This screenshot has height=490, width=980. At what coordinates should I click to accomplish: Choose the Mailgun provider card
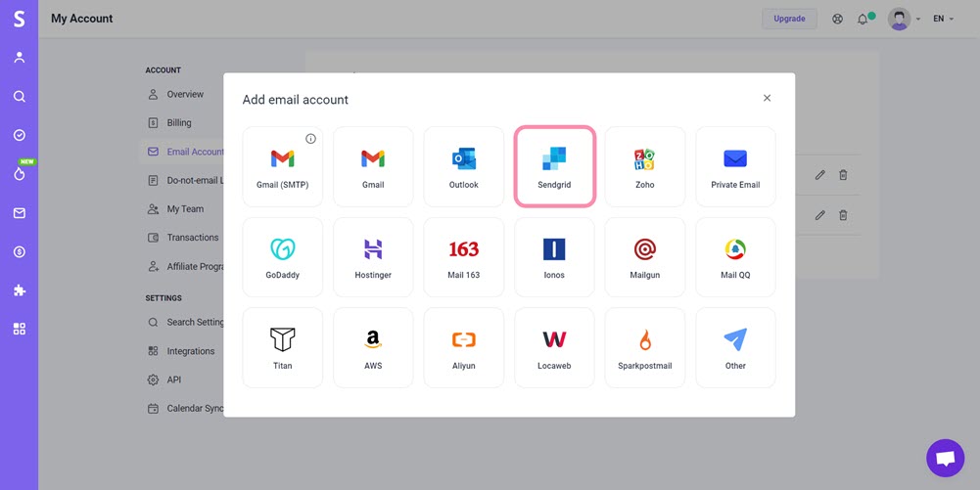click(x=645, y=257)
